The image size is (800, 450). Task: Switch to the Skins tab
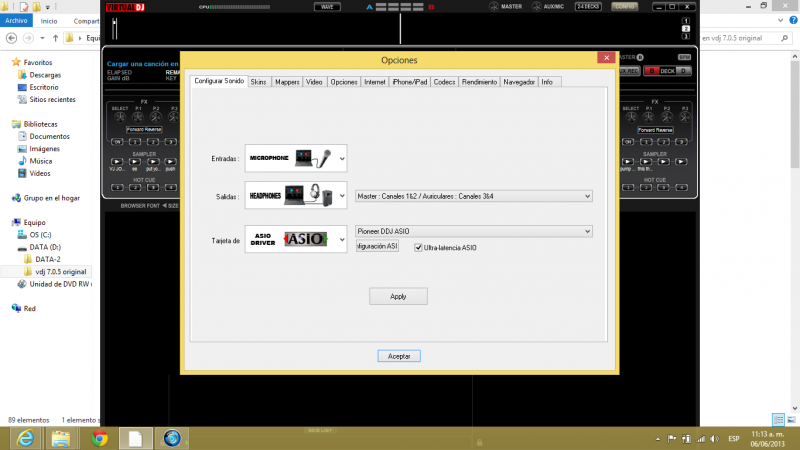point(259,82)
